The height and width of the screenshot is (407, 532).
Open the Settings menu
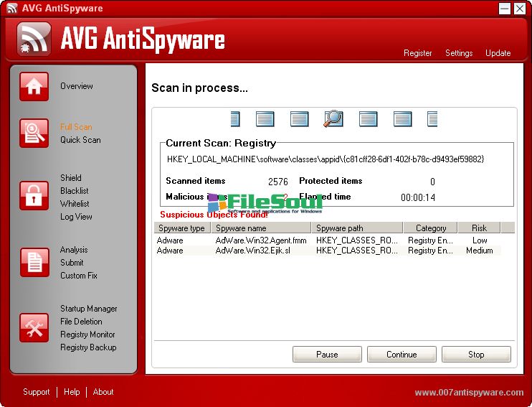coord(459,53)
